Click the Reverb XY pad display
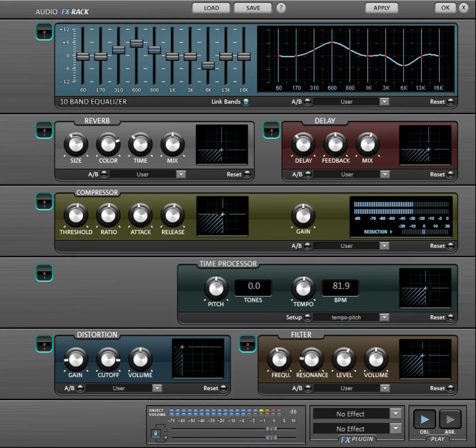The image size is (476, 448). click(x=222, y=144)
